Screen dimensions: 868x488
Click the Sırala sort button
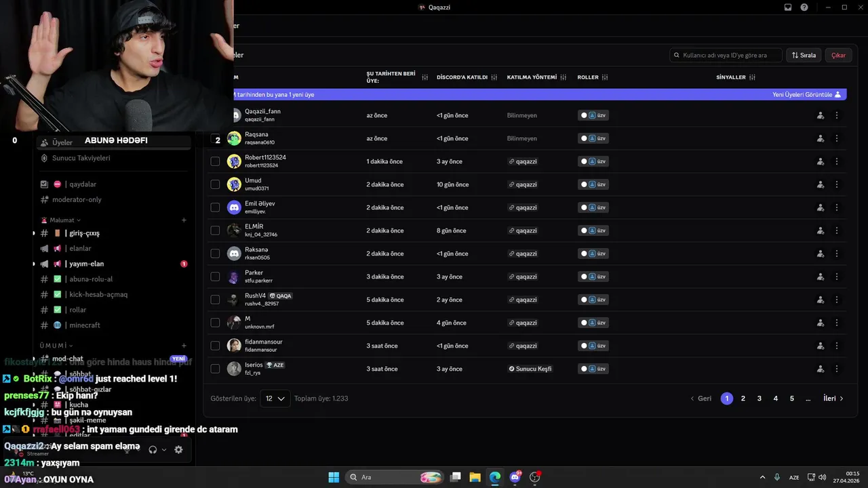(x=804, y=55)
